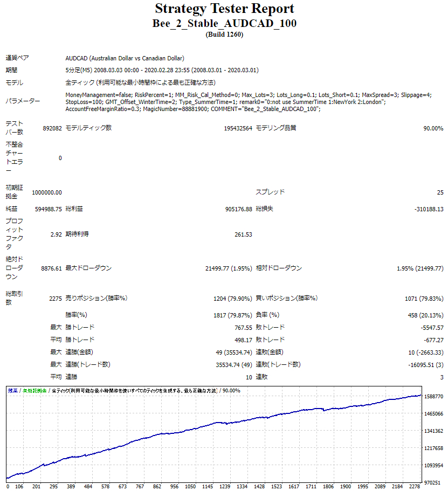Click the period line starting with 5分足(M5)

pyautogui.click(x=162, y=70)
